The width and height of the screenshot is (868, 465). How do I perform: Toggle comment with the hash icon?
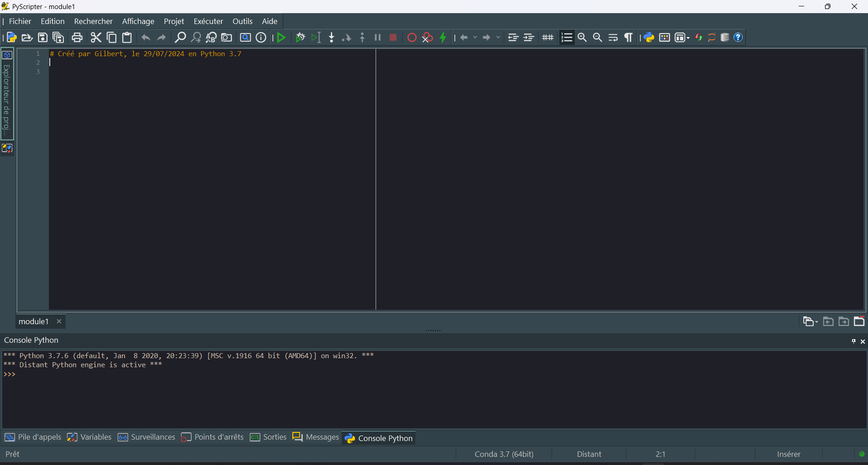click(548, 38)
